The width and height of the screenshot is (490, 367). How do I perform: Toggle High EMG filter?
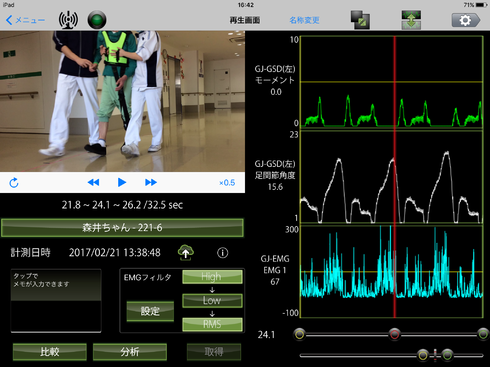(x=212, y=277)
